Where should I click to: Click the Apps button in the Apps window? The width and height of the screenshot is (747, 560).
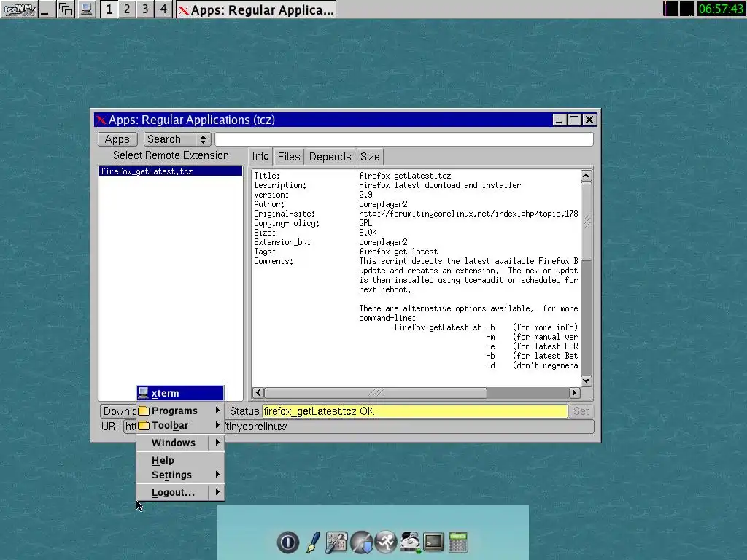click(x=117, y=139)
